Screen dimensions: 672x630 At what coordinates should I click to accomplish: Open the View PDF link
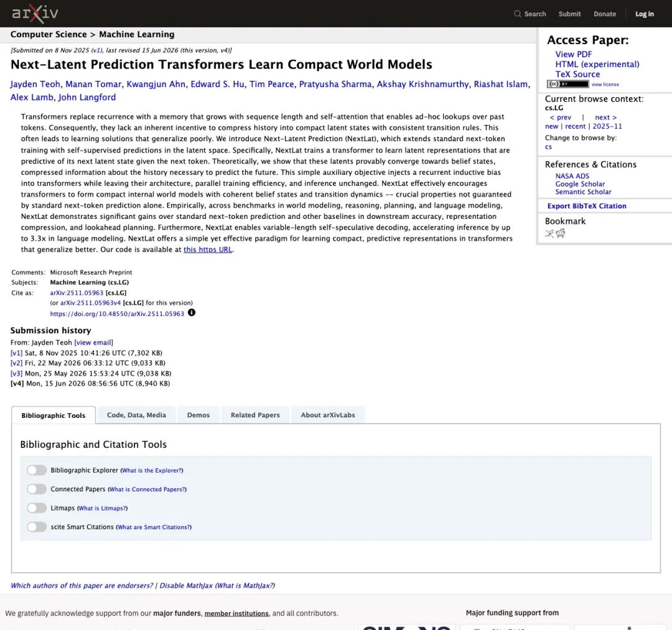[x=574, y=54]
